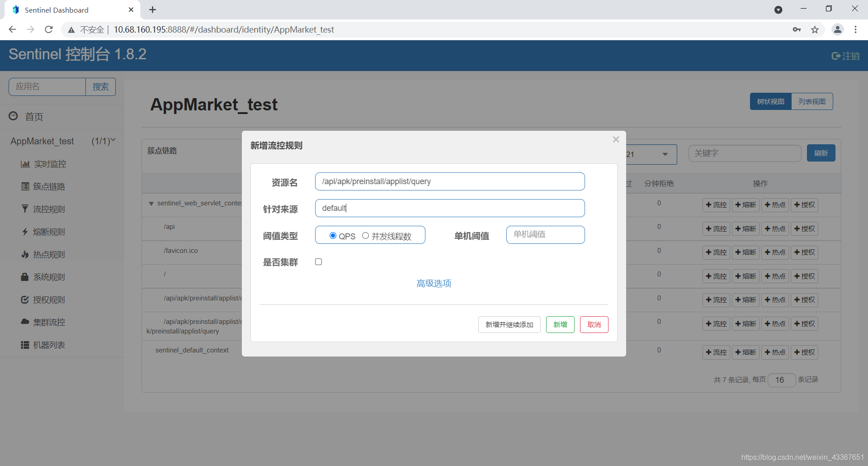Expand 高级选项 advanced options

[x=434, y=283]
